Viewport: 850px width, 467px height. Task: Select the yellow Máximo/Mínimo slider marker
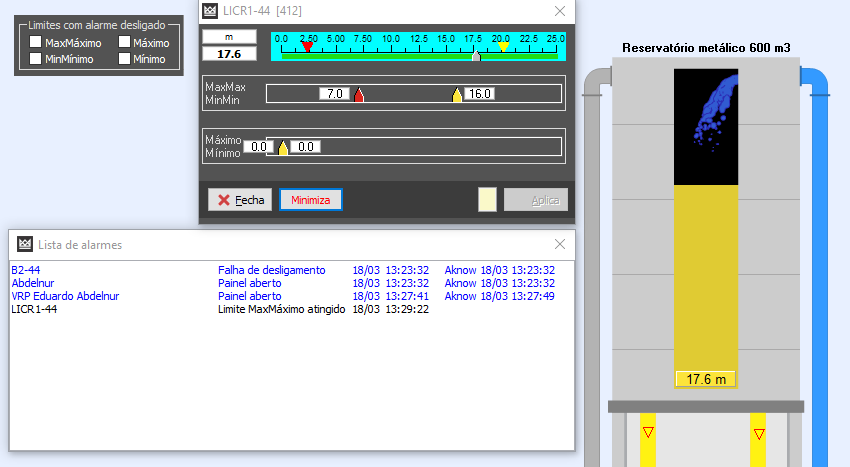(x=283, y=148)
